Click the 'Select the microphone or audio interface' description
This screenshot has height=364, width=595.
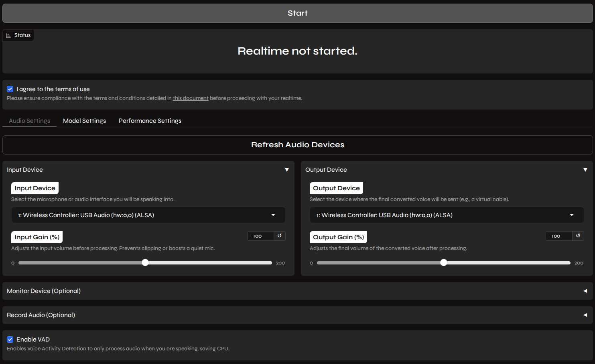coord(93,199)
